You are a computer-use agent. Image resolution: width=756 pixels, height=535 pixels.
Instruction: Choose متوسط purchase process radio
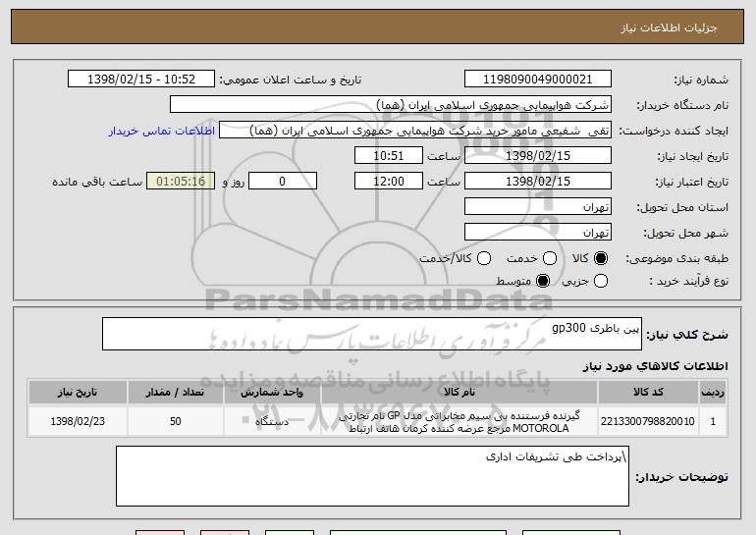[543, 281]
